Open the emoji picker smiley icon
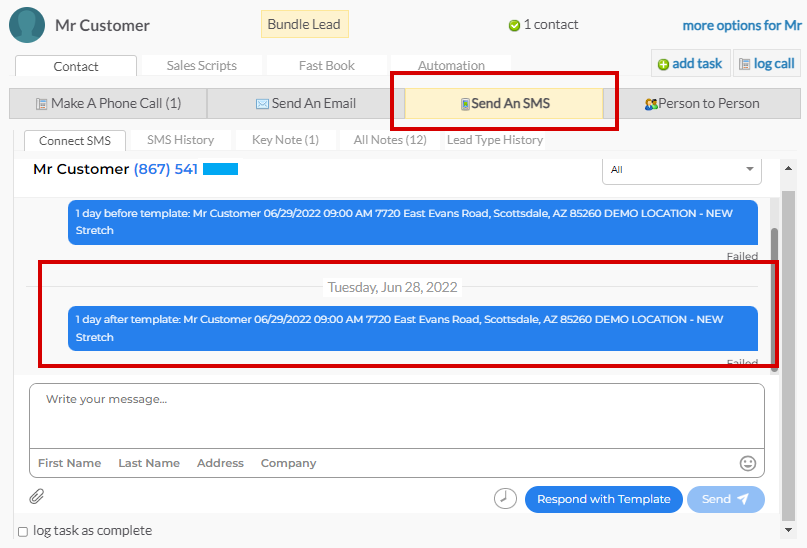Viewport: 807px width, 548px height. click(x=747, y=463)
